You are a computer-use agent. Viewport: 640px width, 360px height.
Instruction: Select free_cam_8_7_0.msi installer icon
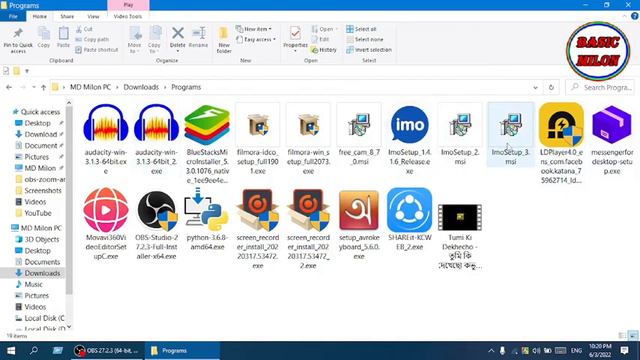(x=359, y=124)
